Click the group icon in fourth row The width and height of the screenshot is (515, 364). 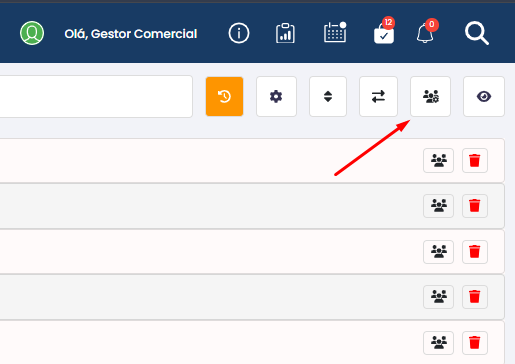(438, 297)
